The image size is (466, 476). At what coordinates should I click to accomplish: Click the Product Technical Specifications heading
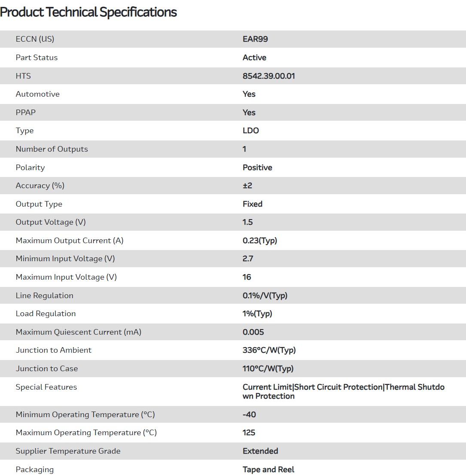pos(88,12)
